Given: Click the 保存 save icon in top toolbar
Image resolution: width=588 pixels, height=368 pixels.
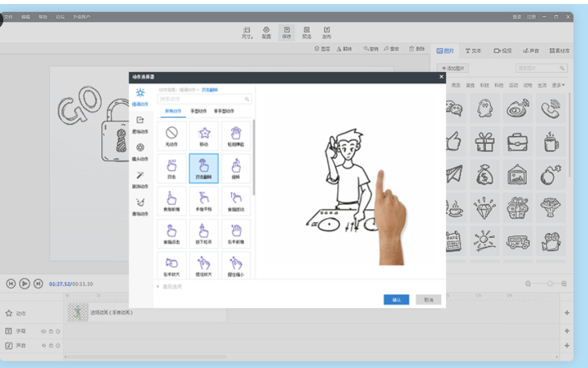Looking at the screenshot, I should pyautogui.click(x=286, y=33).
